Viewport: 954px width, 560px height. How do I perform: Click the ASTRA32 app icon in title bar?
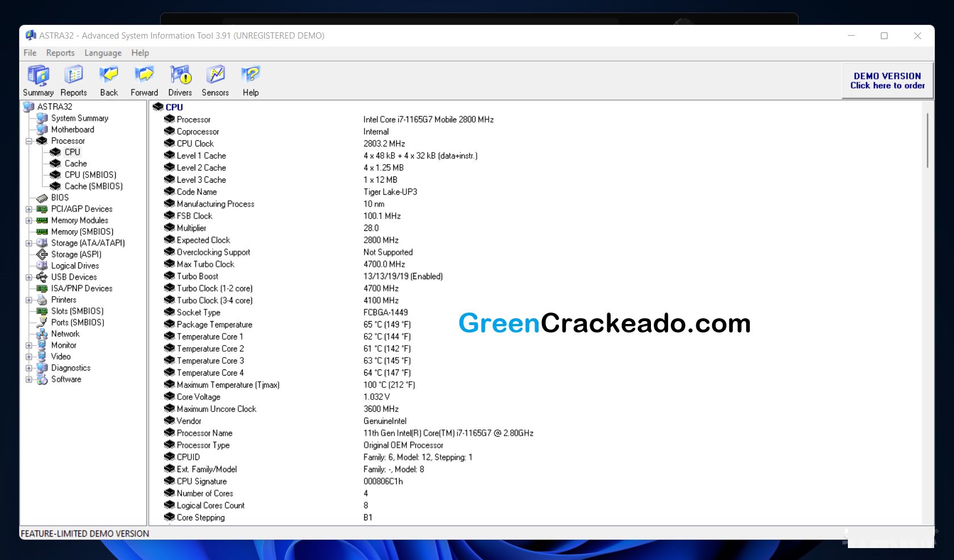click(31, 35)
